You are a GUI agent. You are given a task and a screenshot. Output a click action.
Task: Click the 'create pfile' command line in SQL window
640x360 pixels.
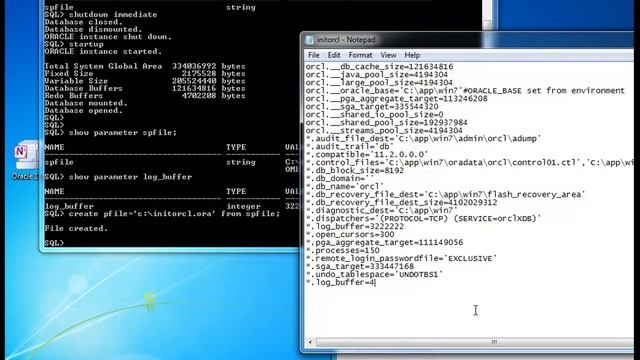(x=162, y=214)
